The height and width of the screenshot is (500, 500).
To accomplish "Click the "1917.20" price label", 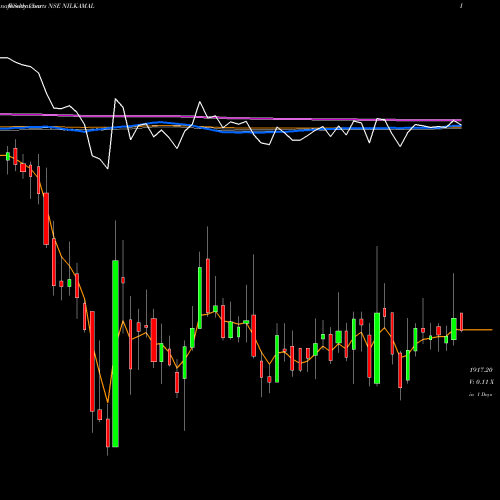I will (481, 370).
